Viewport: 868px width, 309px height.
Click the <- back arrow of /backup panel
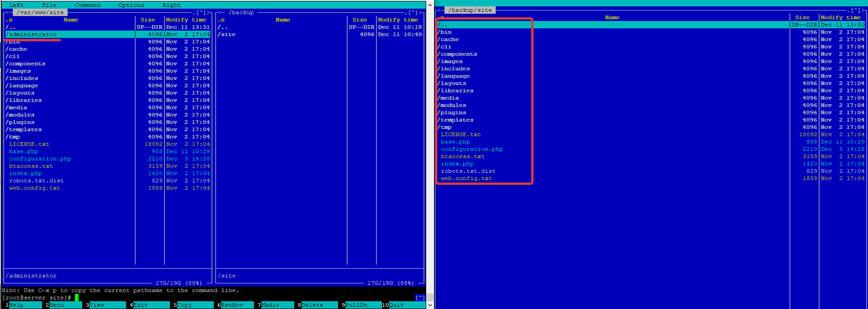point(221,12)
